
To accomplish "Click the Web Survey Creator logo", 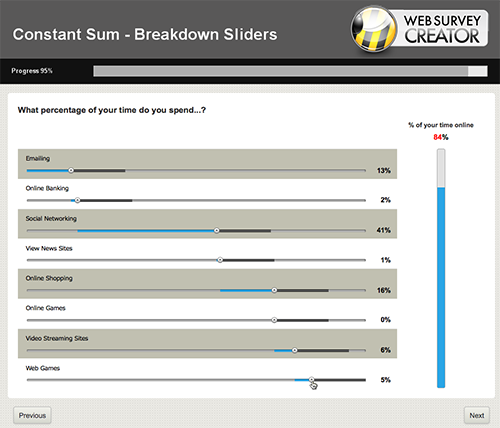I will click(419, 29).
